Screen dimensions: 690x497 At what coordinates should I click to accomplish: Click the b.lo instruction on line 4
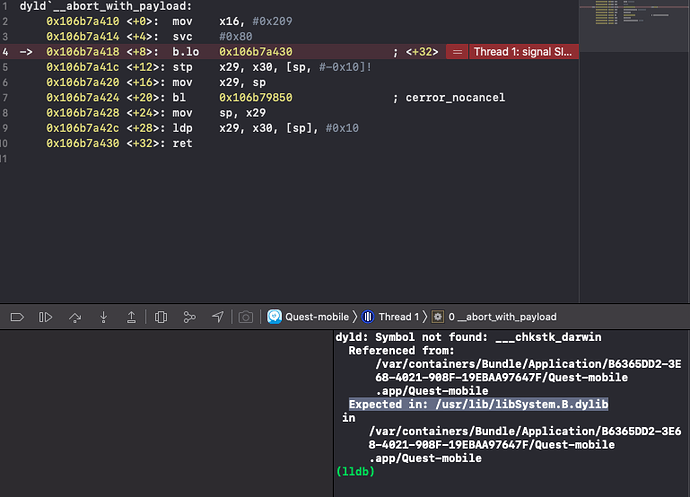[x=185, y=52]
